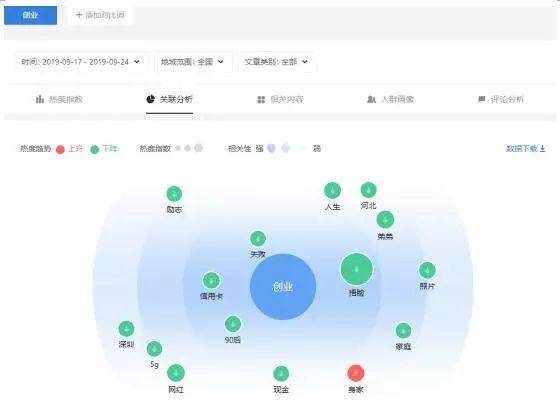Select the 深圳 keyword bubble

click(126, 329)
